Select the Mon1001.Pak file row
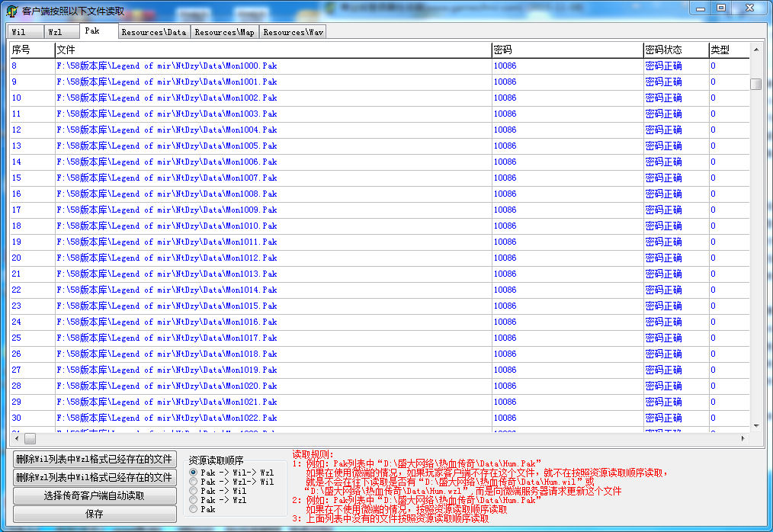This screenshot has width=773, height=532. tap(380, 82)
